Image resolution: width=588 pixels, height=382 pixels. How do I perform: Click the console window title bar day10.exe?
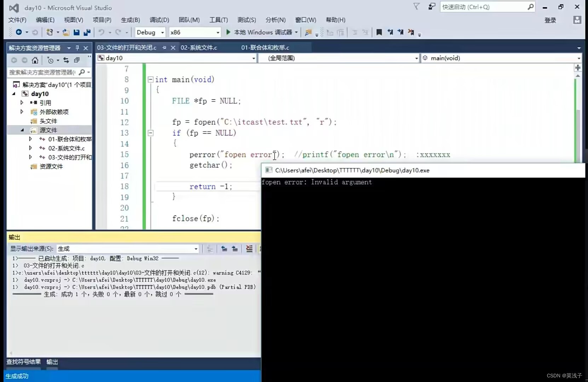click(x=423, y=170)
